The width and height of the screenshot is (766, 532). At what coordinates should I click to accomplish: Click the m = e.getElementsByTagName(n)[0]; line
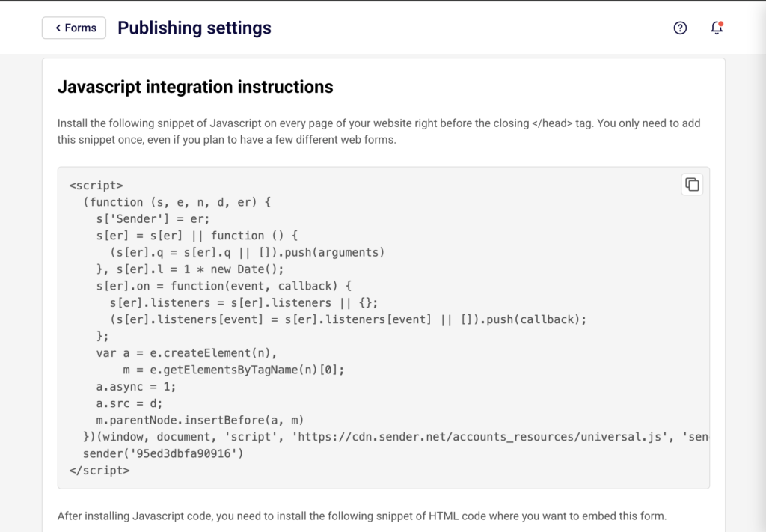point(233,370)
